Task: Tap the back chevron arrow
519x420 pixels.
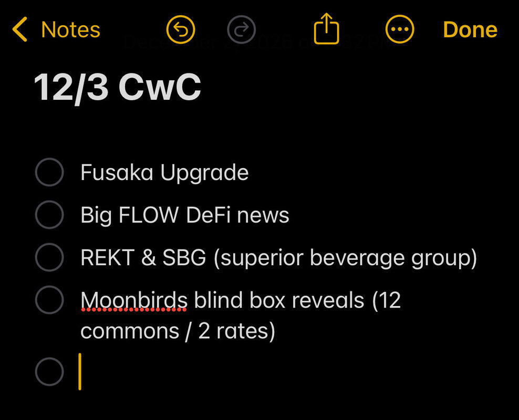Action: click(20, 29)
